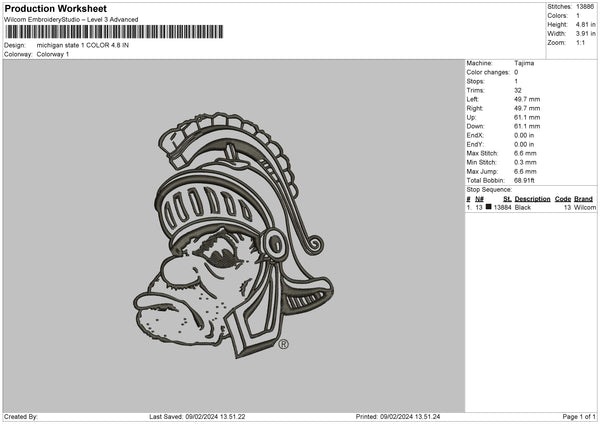Click the St. column header
The image size is (600, 424).
click(507, 199)
